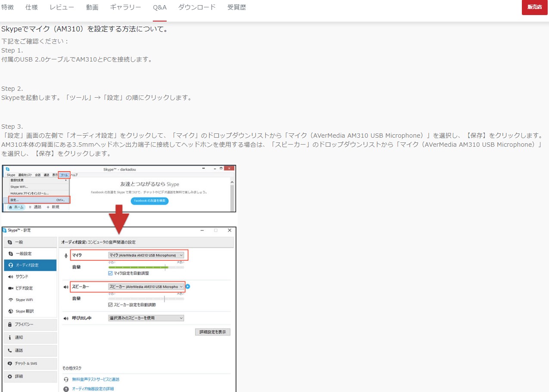The image size is (549, 392).
Task: Click the Skype logo in main window title
Action: pos(7,169)
